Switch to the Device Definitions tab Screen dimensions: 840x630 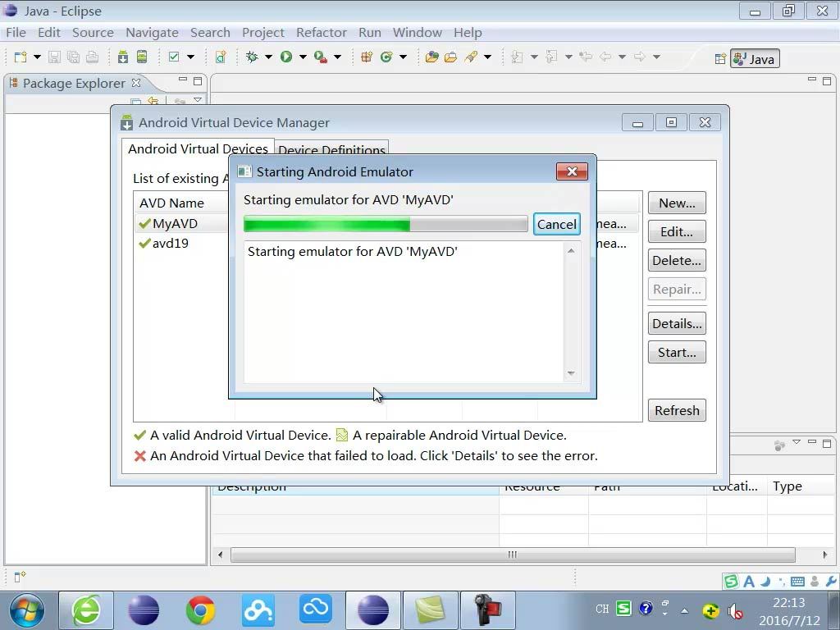[x=331, y=149]
